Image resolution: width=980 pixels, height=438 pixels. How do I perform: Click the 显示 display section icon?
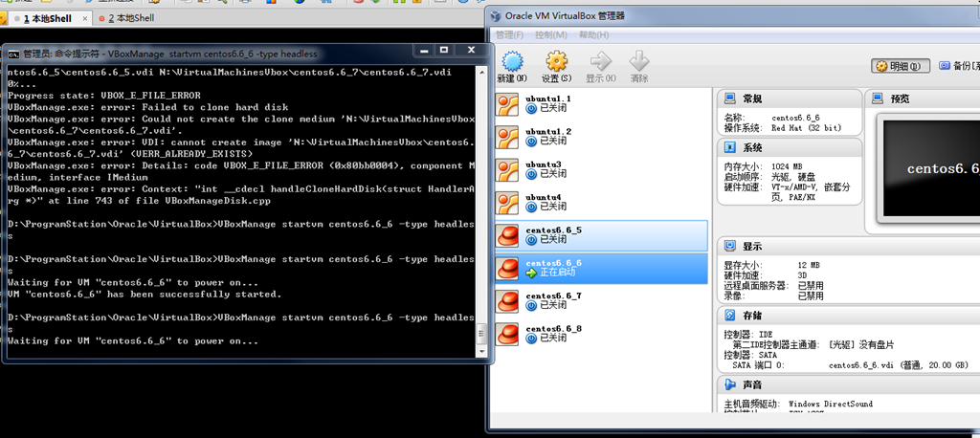[x=729, y=246]
